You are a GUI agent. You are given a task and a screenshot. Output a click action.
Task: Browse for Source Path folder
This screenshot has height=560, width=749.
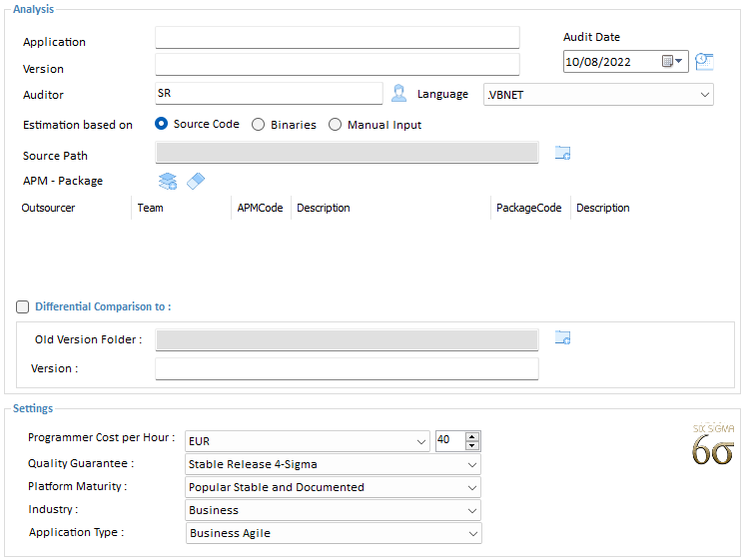click(x=562, y=153)
